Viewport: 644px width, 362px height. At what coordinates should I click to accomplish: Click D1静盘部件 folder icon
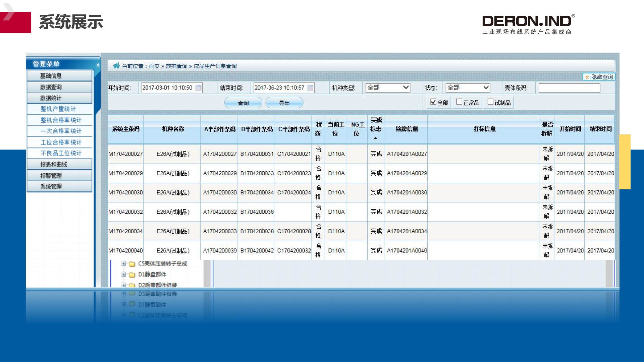(132, 275)
